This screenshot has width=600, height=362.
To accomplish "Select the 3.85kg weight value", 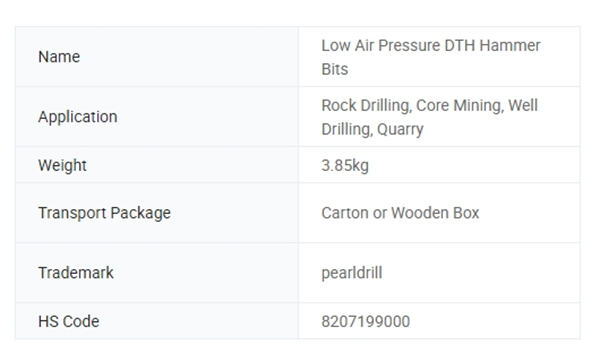I will click(x=345, y=166).
